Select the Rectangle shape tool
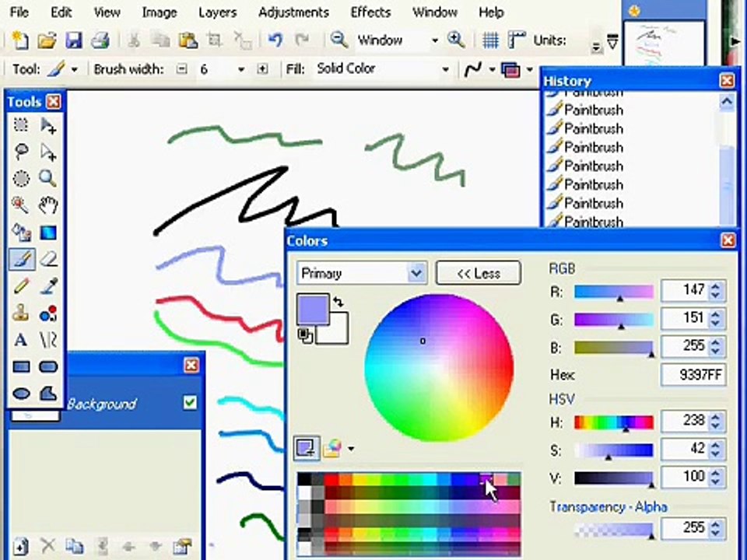This screenshot has height=560, width=747. [21, 366]
